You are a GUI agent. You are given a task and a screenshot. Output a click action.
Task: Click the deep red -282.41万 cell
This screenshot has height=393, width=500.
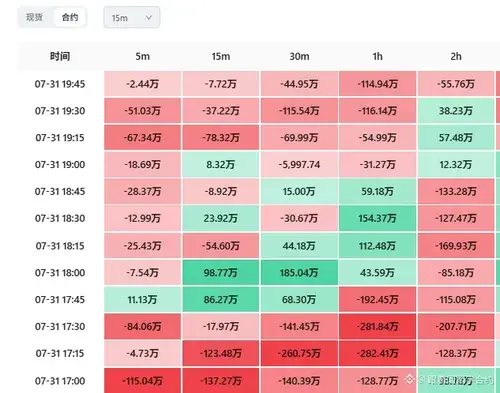(378, 353)
